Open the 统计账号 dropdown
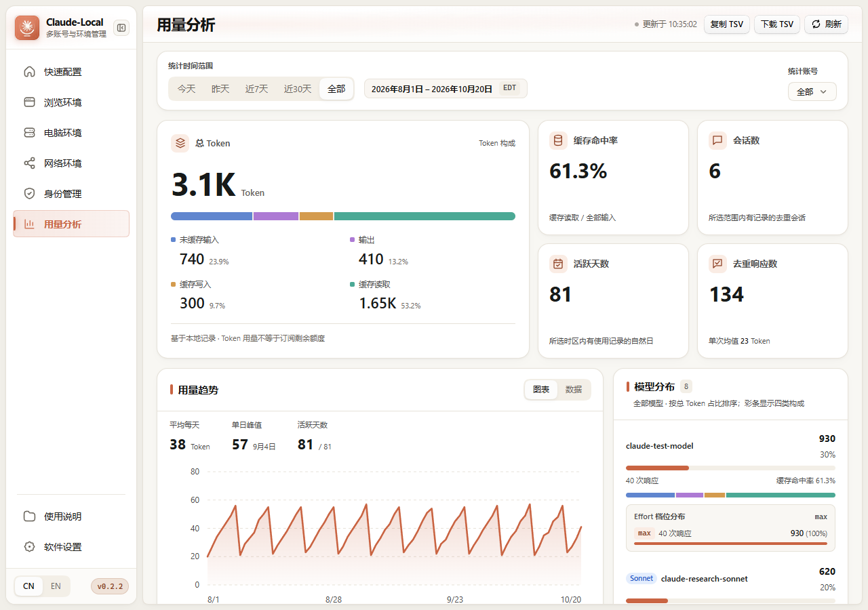Screen dimensions: 868x610 point(812,91)
